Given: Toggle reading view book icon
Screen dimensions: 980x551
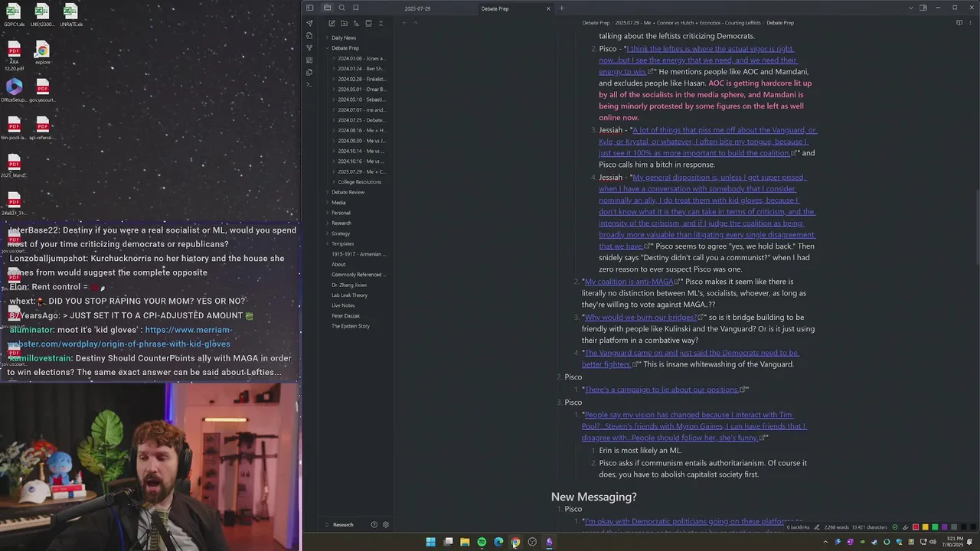Looking at the screenshot, I should (959, 23).
